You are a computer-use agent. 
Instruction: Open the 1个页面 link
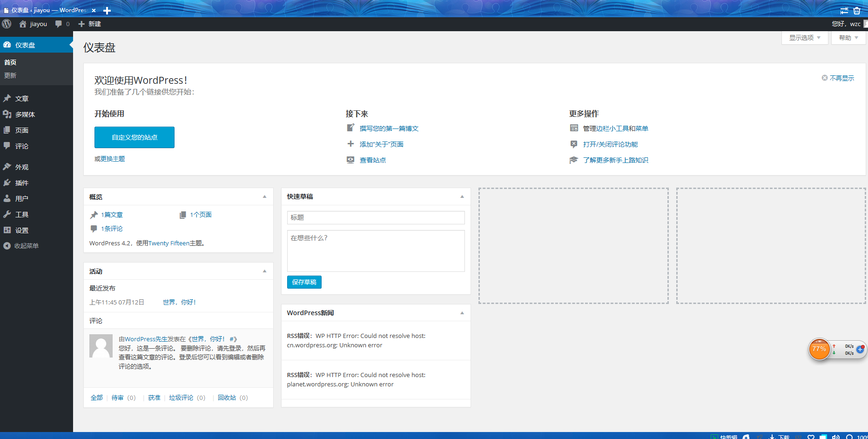pos(201,215)
